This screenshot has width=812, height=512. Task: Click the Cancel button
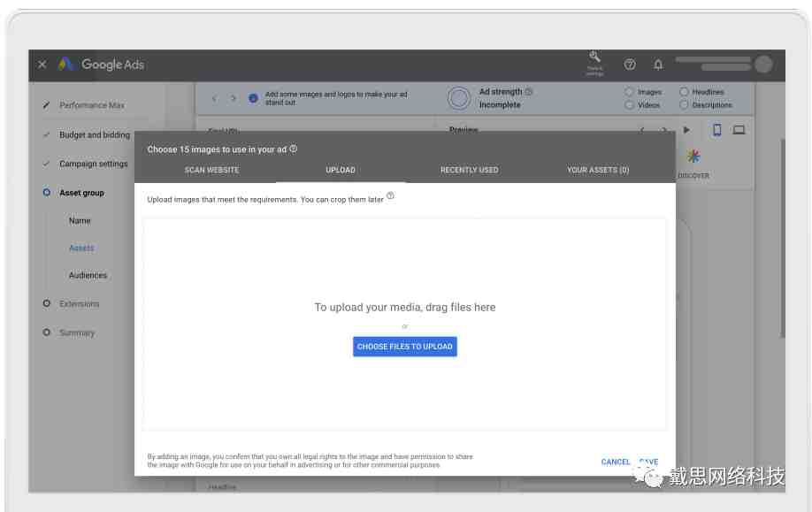point(616,462)
